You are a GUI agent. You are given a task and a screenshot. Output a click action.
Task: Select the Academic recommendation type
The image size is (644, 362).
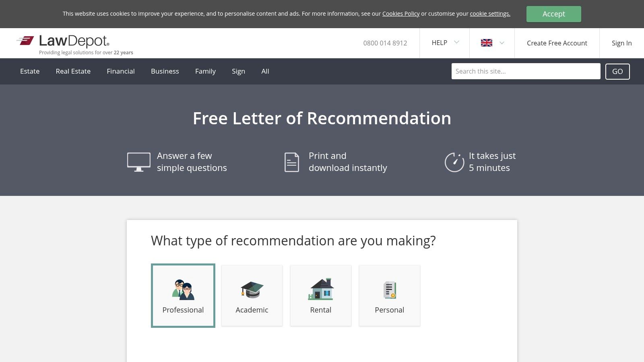[252, 296]
